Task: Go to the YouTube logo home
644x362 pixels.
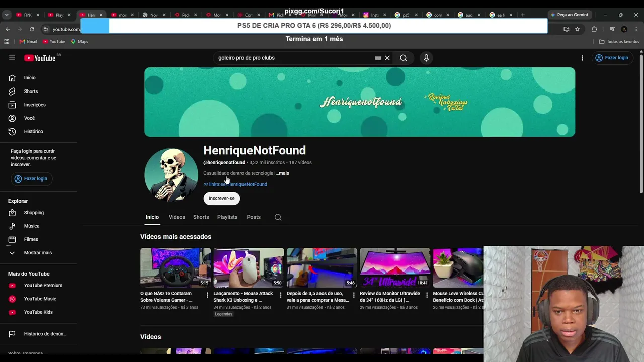Action: (40, 58)
